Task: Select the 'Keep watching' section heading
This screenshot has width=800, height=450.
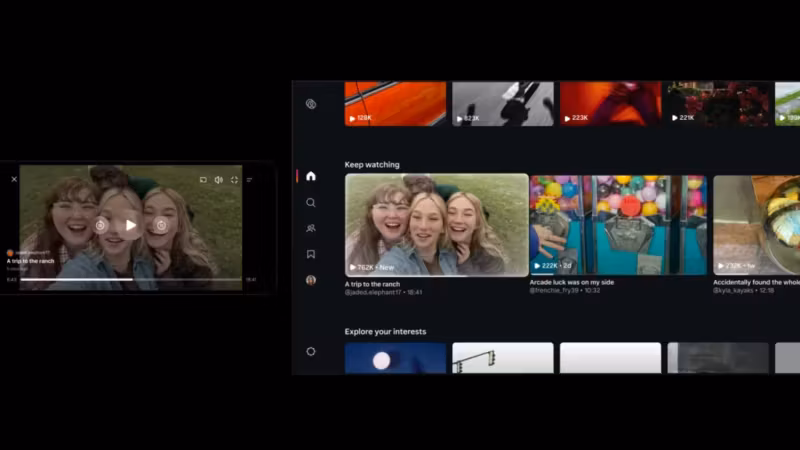Action: tap(372, 165)
